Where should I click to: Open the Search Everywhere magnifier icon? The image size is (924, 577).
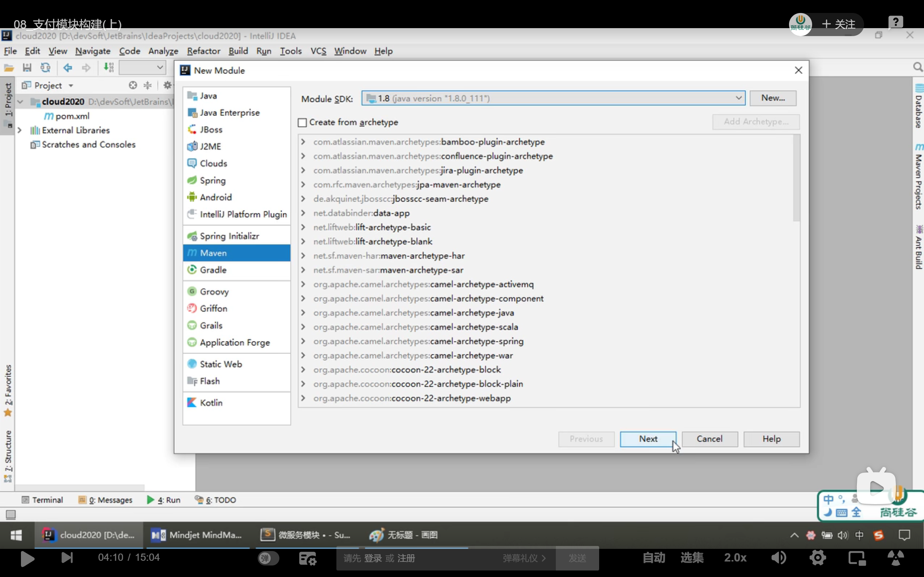917,67
